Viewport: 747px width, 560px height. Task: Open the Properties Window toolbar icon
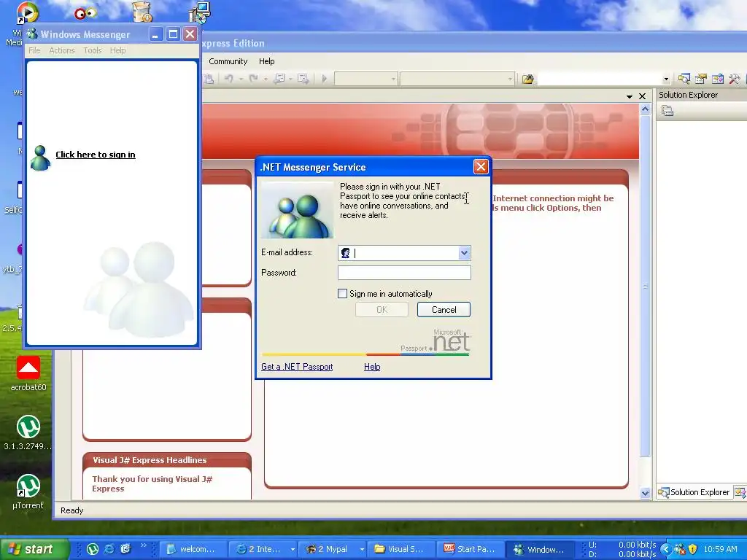coord(701,79)
